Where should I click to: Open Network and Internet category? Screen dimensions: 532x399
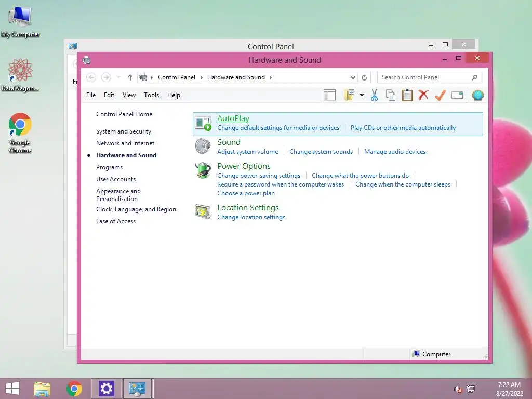pos(125,143)
